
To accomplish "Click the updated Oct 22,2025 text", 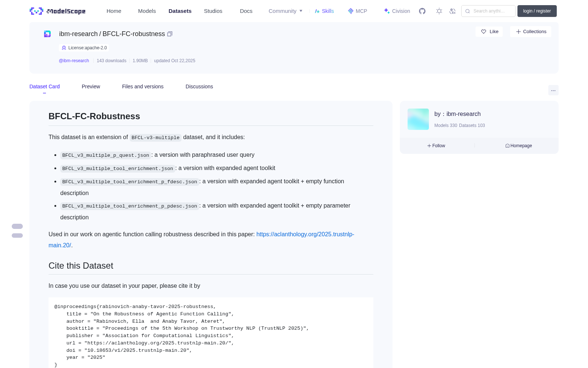I will point(175,61).
